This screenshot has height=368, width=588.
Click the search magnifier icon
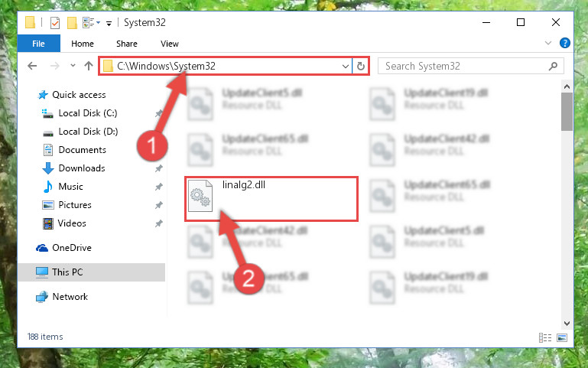[553, 67]
